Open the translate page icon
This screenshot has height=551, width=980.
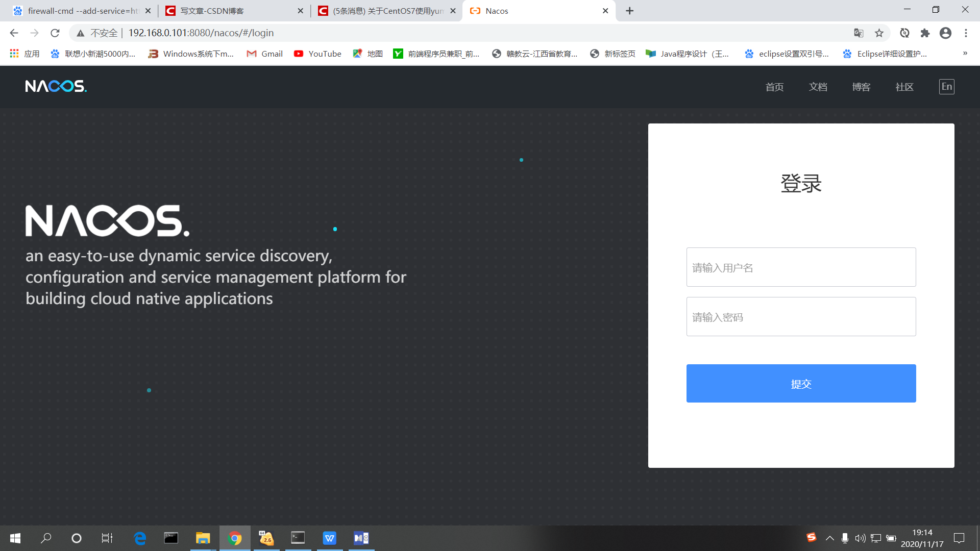pos(859,33)
